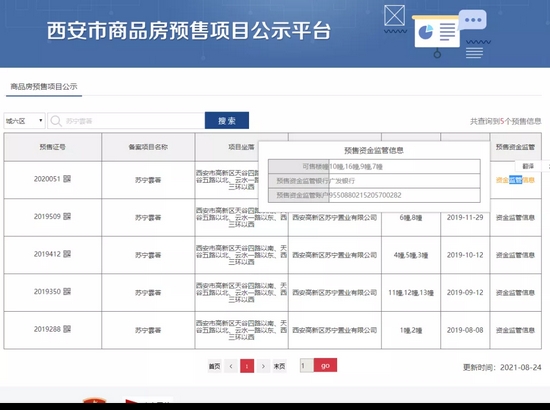The width and height of the screenshot is (550, 410).
Task: Click the blue 搜索 search button
Action: click(227, 121)
